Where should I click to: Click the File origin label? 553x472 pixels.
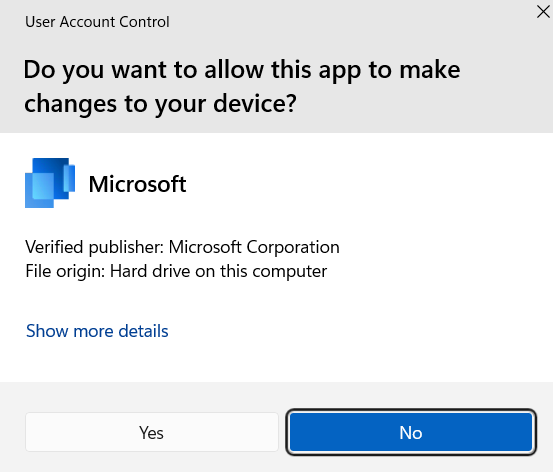pyautogui.click(x=65, y=271)
